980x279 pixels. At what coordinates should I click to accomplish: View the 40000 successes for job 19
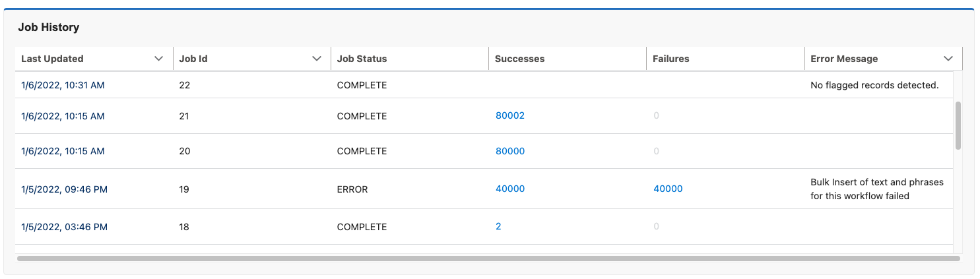pos(509,189)
